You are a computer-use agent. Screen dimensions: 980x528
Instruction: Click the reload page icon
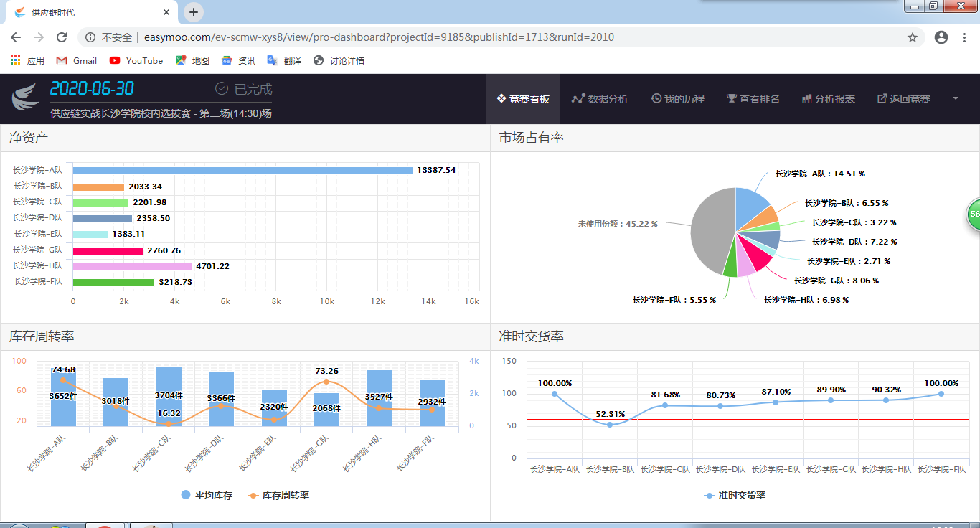tap(62, 37)
